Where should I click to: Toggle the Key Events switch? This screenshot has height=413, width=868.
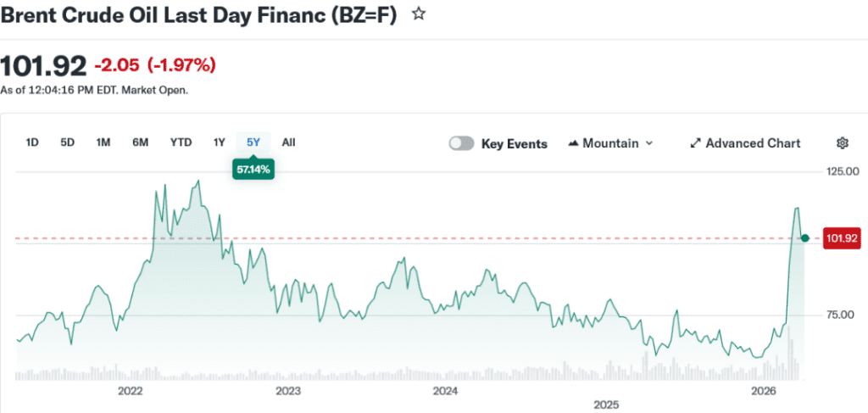click(461, 143)
